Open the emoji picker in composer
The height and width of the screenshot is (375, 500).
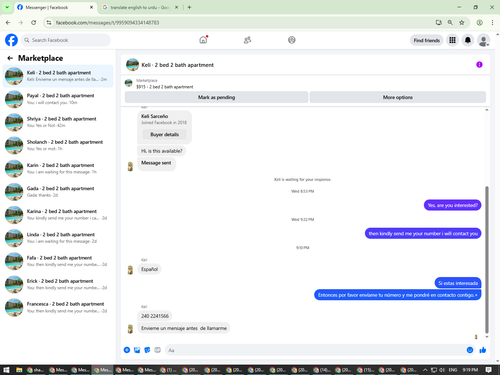pos(470,350)
